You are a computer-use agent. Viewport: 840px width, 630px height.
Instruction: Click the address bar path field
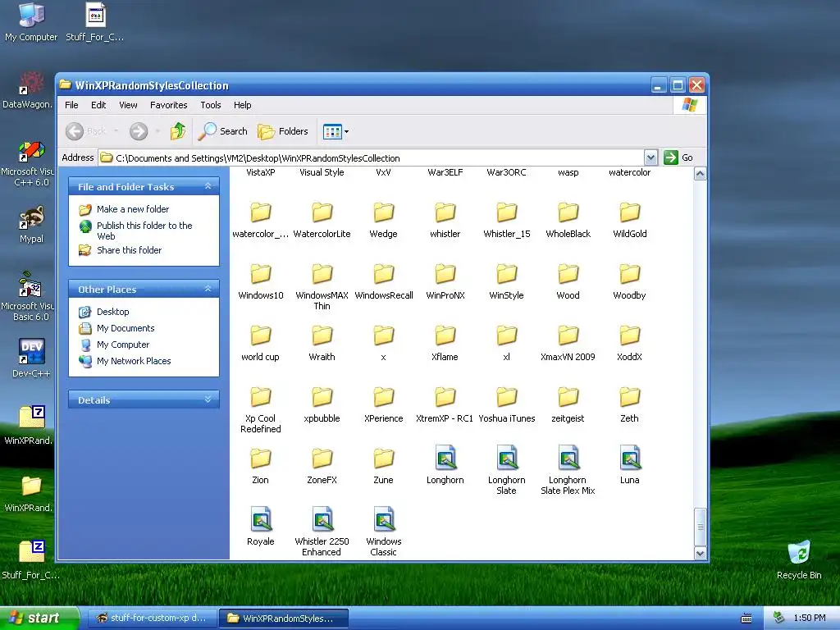coord(372,158)
